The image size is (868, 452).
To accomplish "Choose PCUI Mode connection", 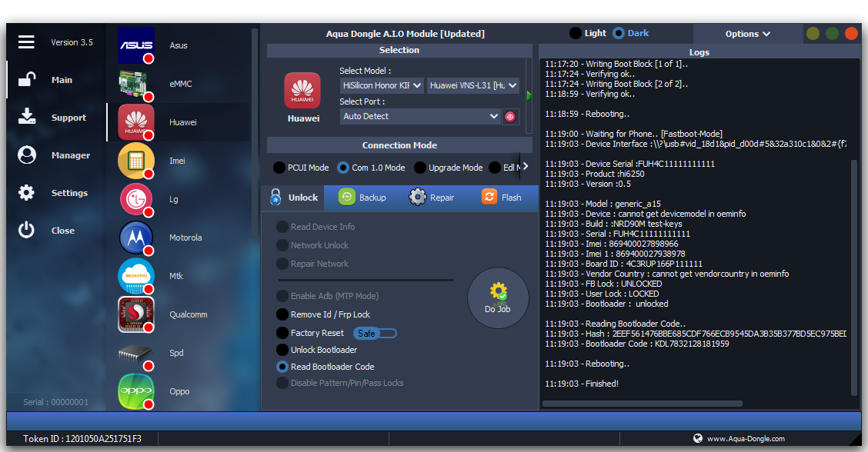I will pyautogui.click(x=279, y=168).
